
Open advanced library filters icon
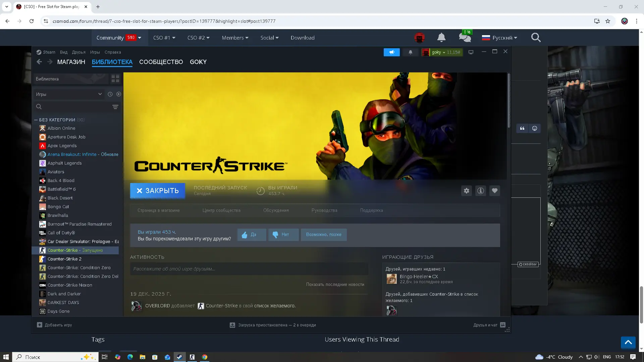click(115, 107)
